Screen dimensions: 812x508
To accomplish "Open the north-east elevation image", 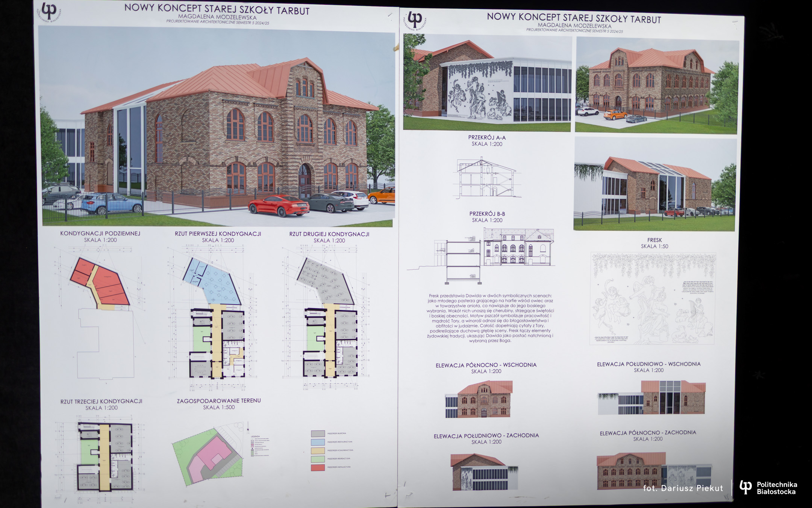I will (479, 399).
